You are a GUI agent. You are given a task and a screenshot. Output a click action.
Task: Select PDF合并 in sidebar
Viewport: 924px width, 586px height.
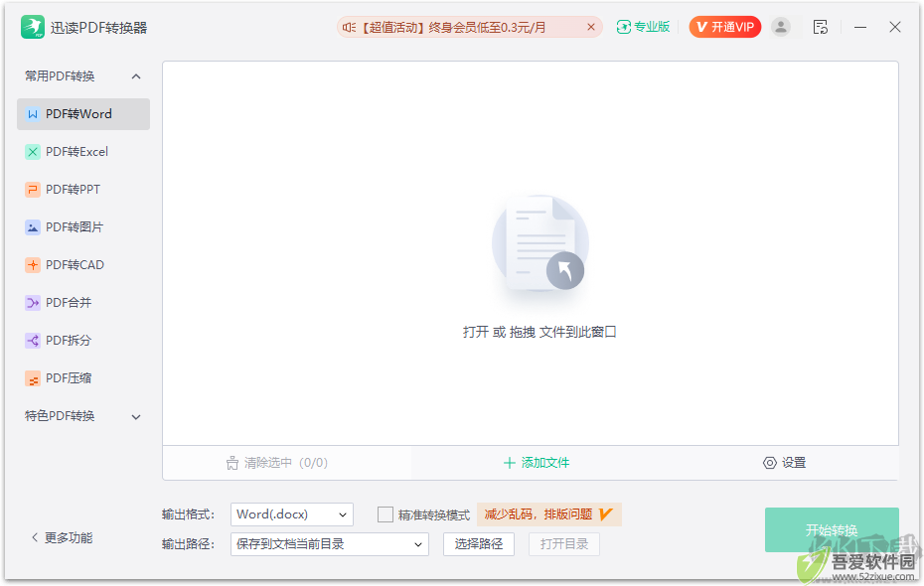pos(83,303)
